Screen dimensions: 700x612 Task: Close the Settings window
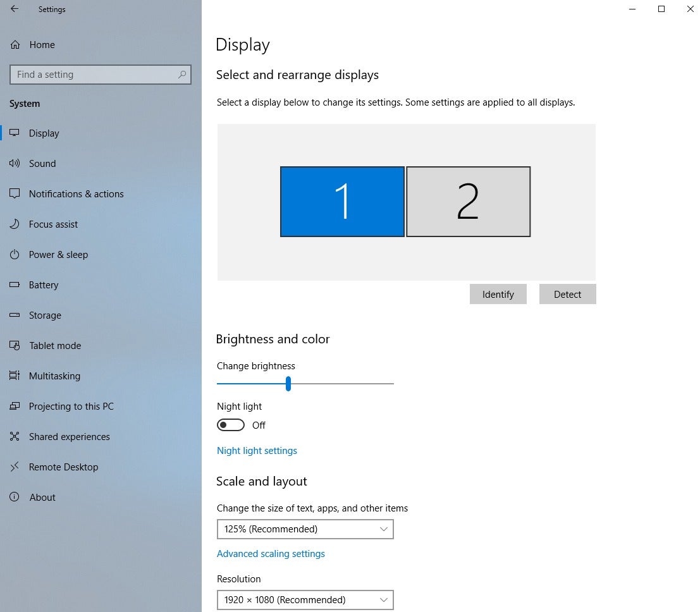click(x=690, y=9)
